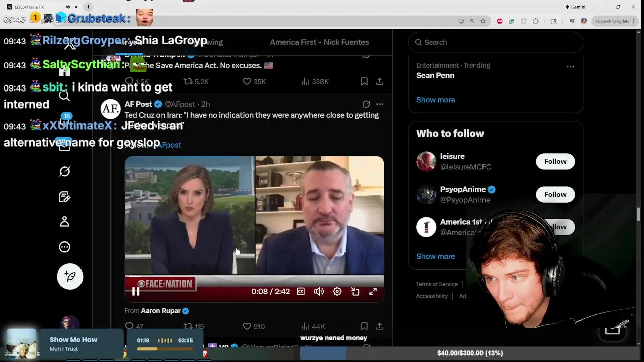Share the AF Post tweet
644x362 pixels.
point(380,326)
